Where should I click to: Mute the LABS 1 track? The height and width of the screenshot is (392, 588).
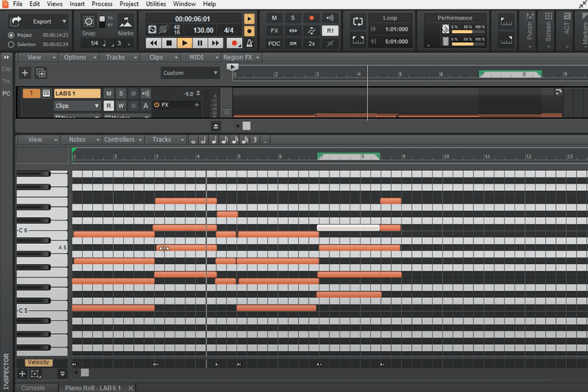[108, 93]
